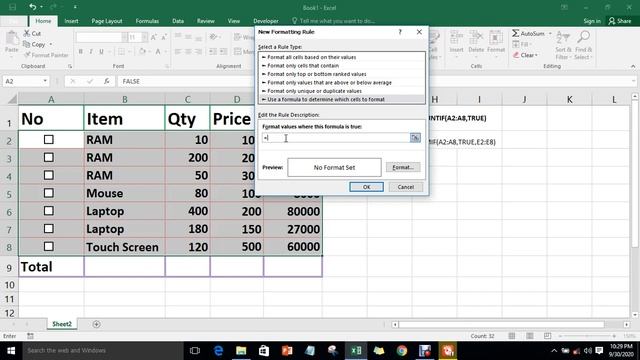Click the Windows Start button
640x360 pixels.
click(x=11, y=351)
